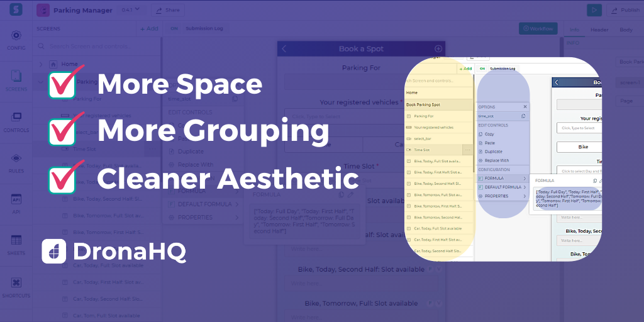Select dimmed 'Car, Today, Full: Slot available' row

[x=96, y=266]
